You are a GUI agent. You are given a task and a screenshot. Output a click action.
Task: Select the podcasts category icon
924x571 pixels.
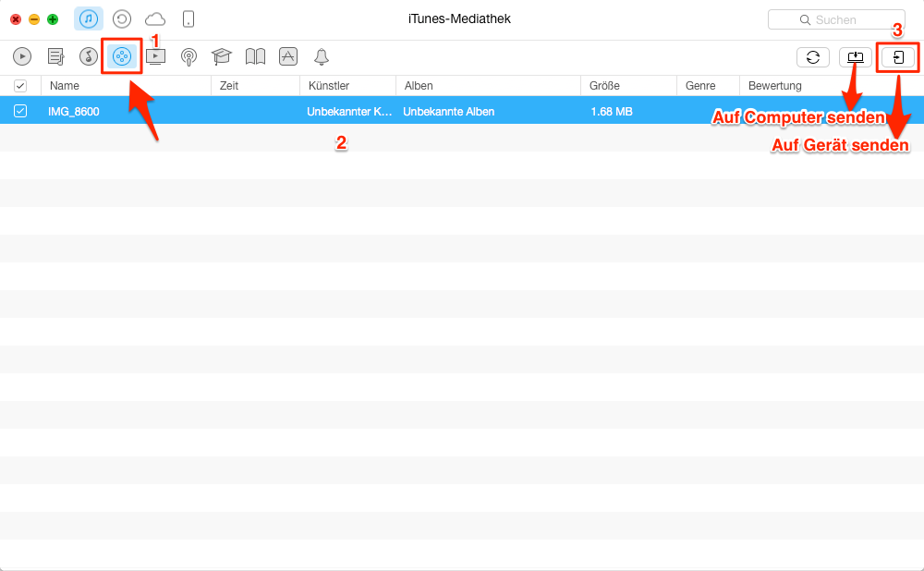pyautogui.click(x=188, y=56)
